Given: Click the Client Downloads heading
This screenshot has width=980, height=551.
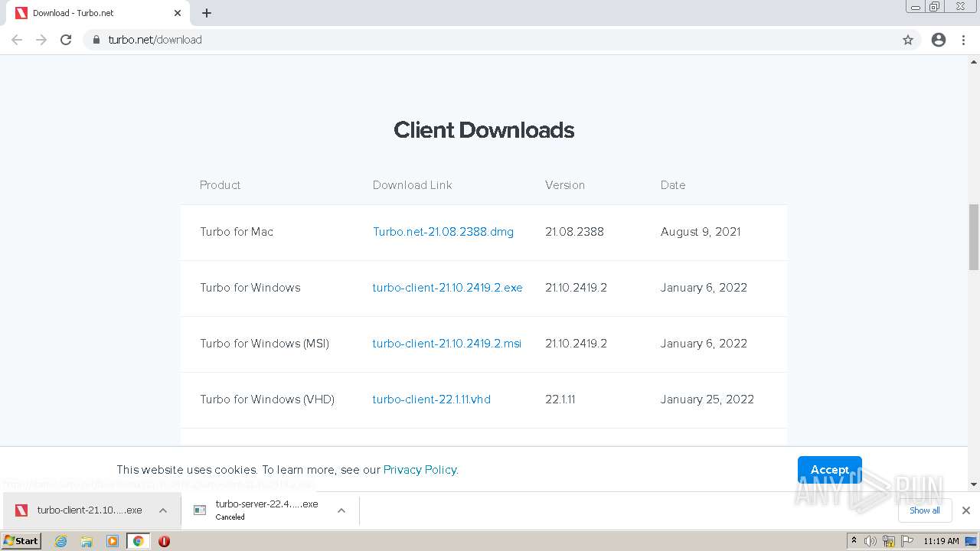Looking at the screenshot, I should 484,130.
